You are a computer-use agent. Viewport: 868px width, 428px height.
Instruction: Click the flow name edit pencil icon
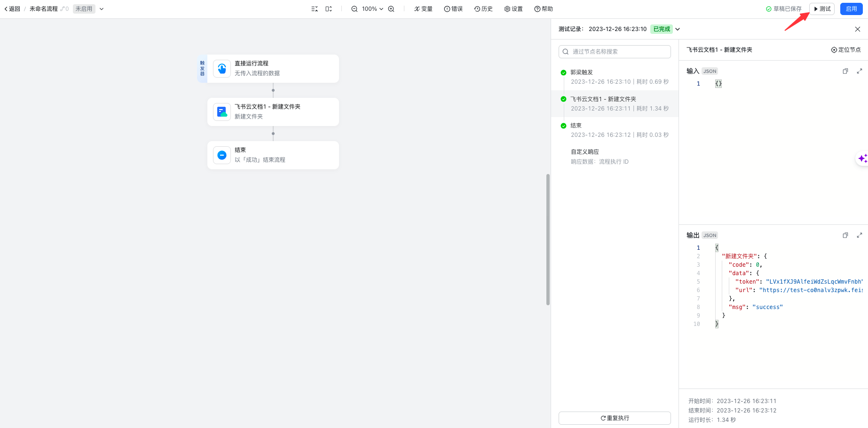coord(63,9)
